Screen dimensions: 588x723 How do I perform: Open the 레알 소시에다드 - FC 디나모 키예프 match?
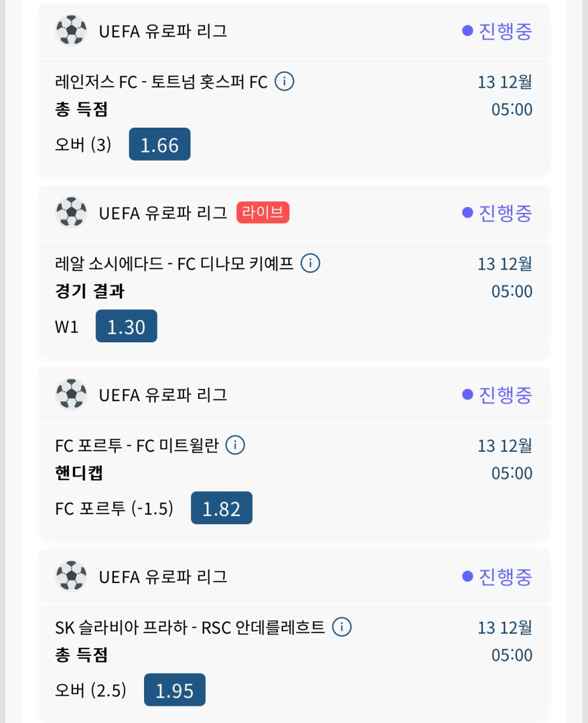coord(174,264)
